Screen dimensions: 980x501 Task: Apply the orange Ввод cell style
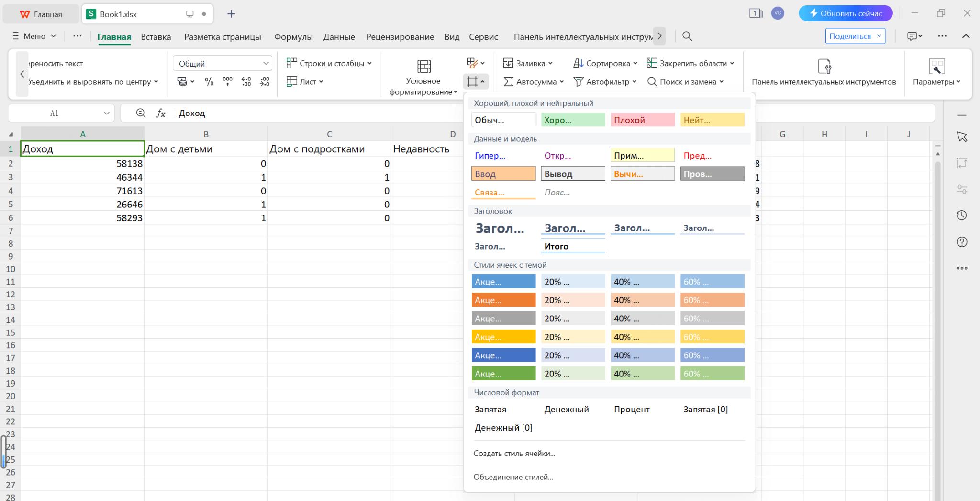click(x=503, y=174)
